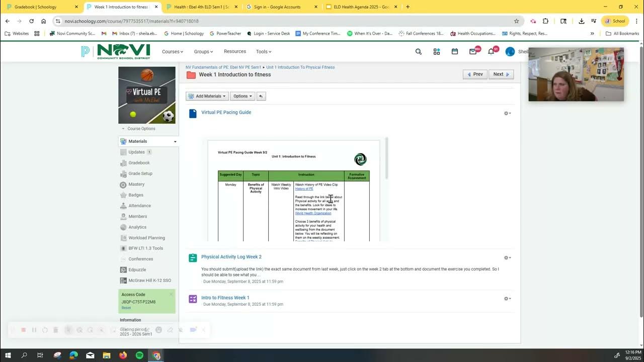Click the Prev button
The height and width of the screenshot is (362, 644).
tap(475, 74)
